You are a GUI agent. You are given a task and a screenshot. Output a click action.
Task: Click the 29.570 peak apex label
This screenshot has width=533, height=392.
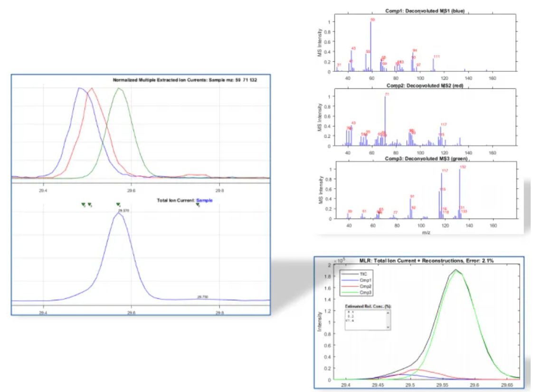point(124,210)
